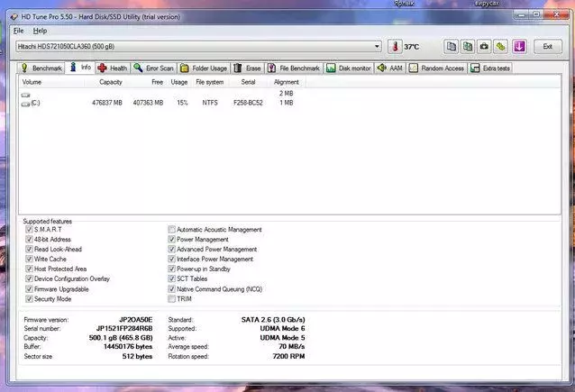Click the green copy screenshot icon
This screenshot has width=575, height=392.
468,47
